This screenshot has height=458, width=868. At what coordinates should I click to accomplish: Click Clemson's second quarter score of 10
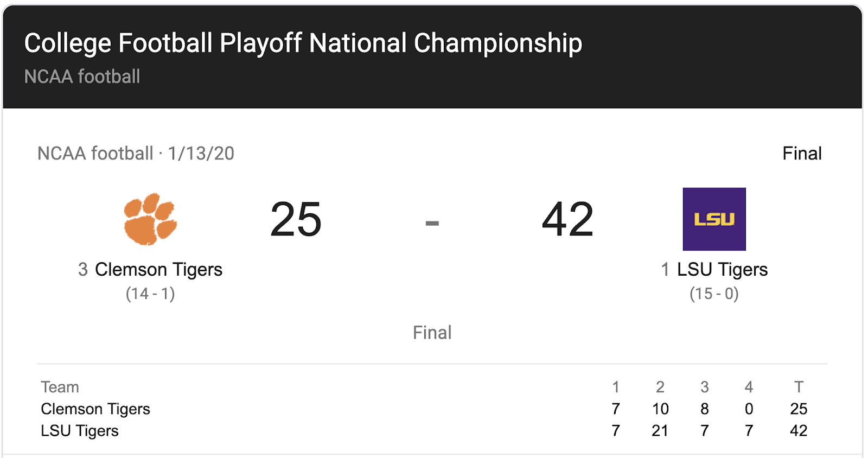(660, 409)
